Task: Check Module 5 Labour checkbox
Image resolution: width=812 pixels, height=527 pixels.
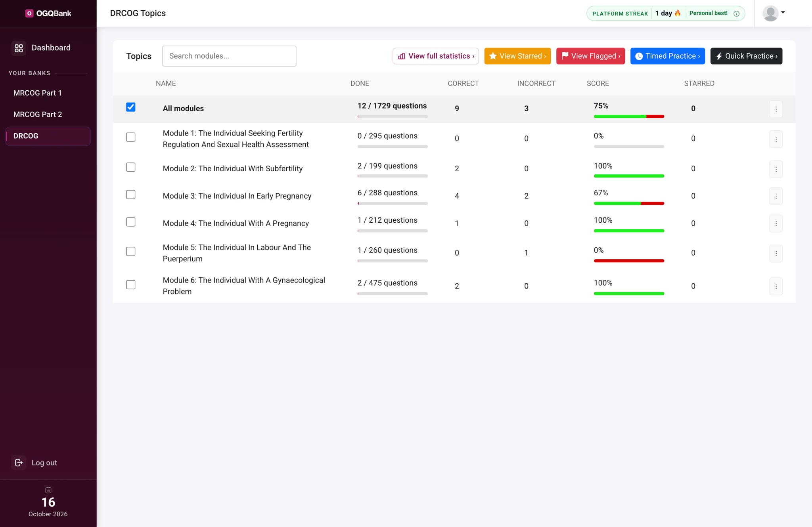Action: point(131,252)
